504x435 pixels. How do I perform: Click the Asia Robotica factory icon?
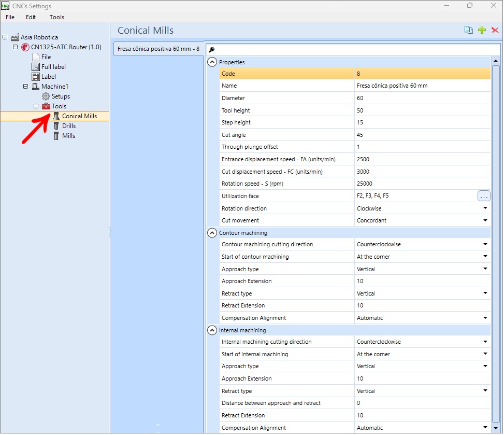click(x=15, y=37)
